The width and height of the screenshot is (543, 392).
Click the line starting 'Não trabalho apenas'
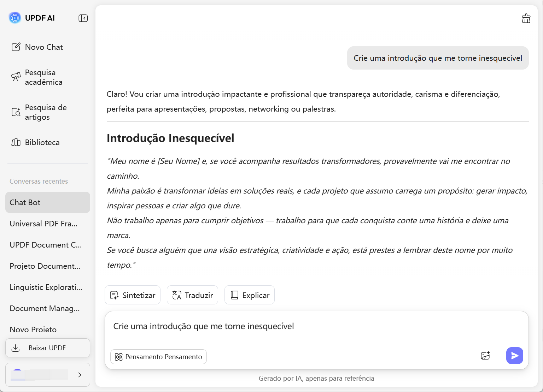pyautogui.click(x=308, y=228)
